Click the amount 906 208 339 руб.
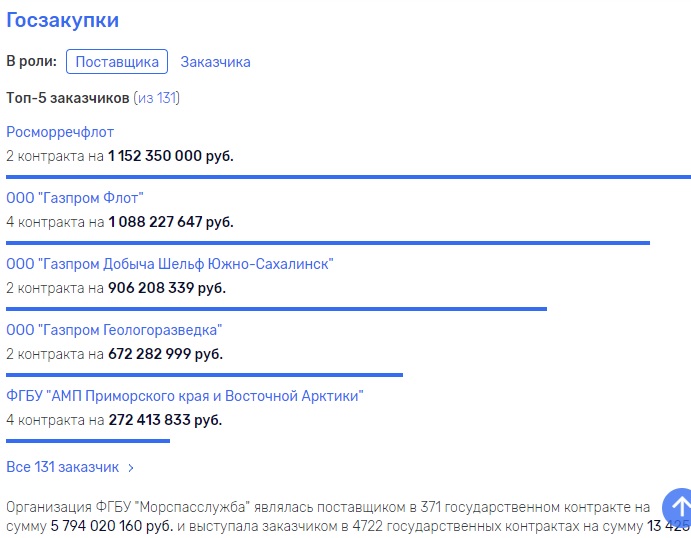 (x=167, y=288)
